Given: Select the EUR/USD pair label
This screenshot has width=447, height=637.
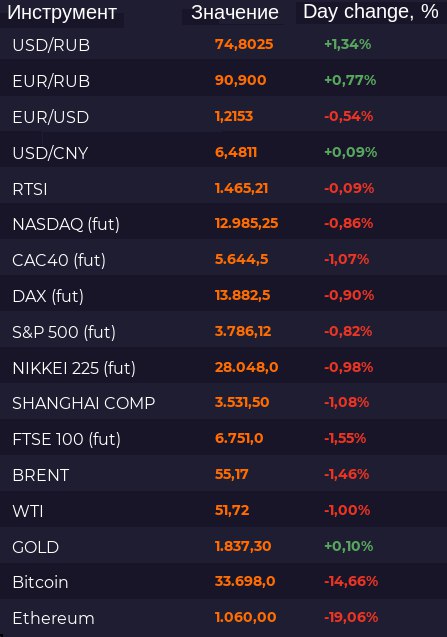Looking at the screenshot, I should click(51, 117).
